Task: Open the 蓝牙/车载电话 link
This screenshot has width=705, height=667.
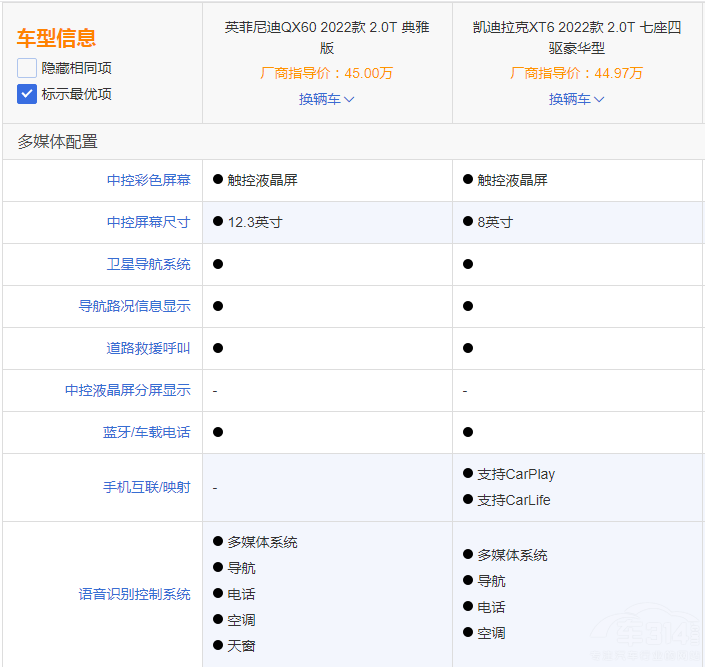Action: point(147,432)
